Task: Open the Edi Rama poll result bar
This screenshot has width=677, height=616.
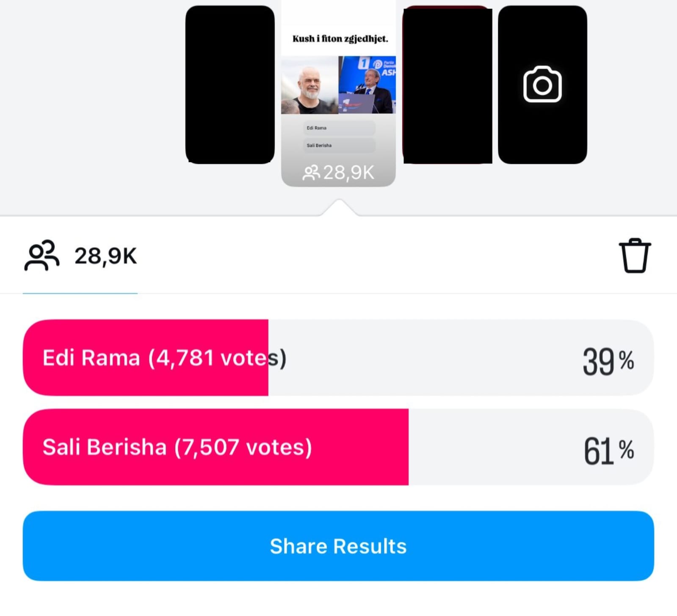Action: 338,357
